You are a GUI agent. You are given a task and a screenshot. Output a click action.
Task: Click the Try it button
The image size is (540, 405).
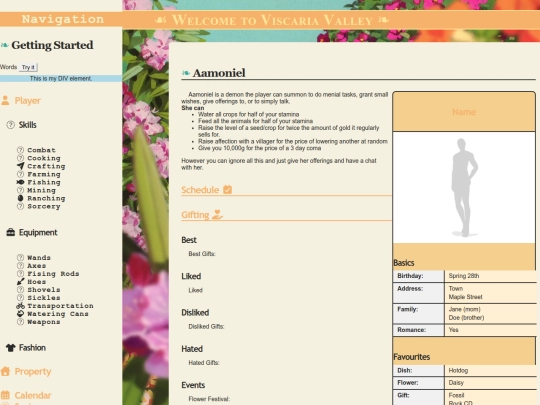(x=28, y=67)
